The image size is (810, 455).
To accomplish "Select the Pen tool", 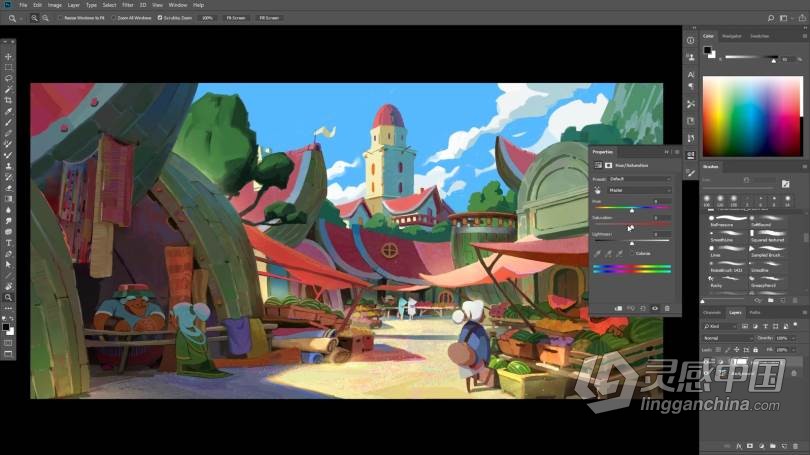I will click(8, 254).
